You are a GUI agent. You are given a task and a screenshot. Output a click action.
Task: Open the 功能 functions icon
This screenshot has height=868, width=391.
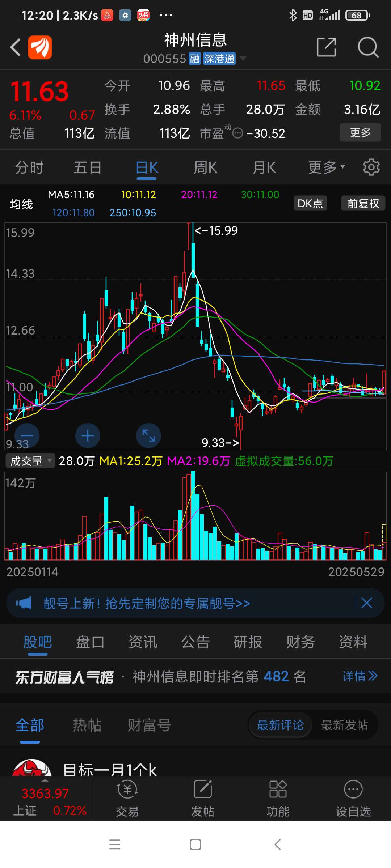(278, 799)
